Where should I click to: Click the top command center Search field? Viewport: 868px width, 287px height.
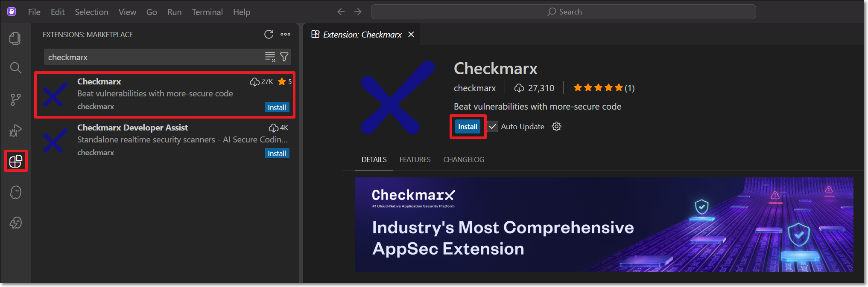tap(563, 12)
